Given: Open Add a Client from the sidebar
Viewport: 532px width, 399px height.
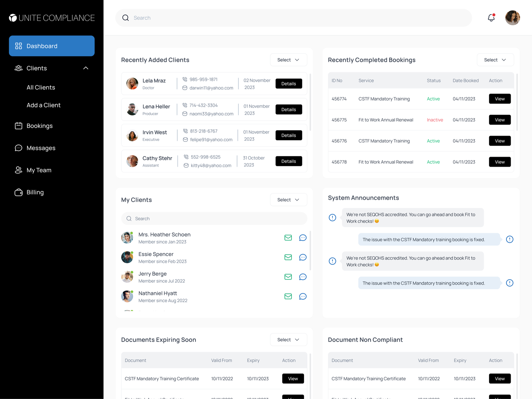Looking at the screenshot, I should pyautogui.click(x=44, y=105).
